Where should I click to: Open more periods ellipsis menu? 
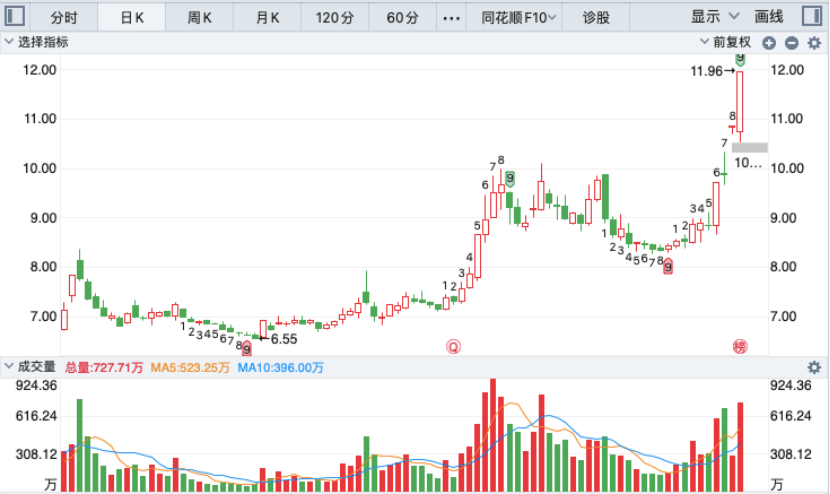[451, 18]
